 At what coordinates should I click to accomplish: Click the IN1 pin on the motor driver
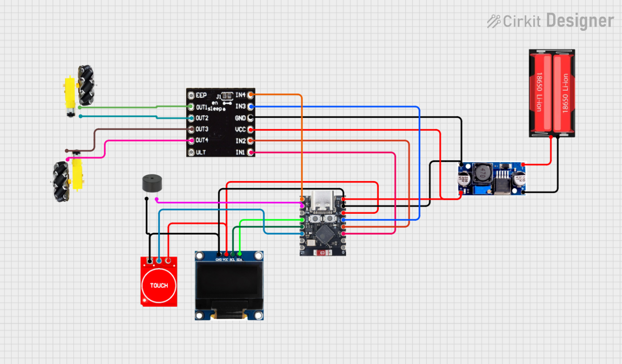[x=251, y=152]
